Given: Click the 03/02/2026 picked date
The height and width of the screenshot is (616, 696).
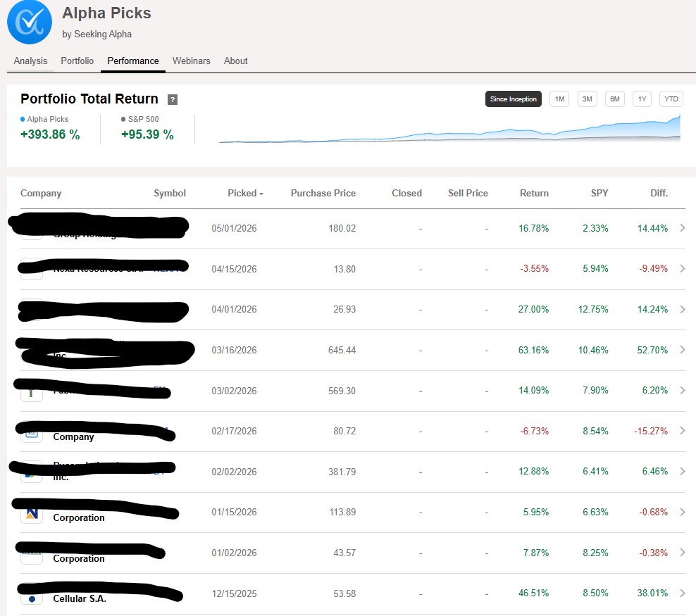Looking at the screenshot, I should coord(234,391).
